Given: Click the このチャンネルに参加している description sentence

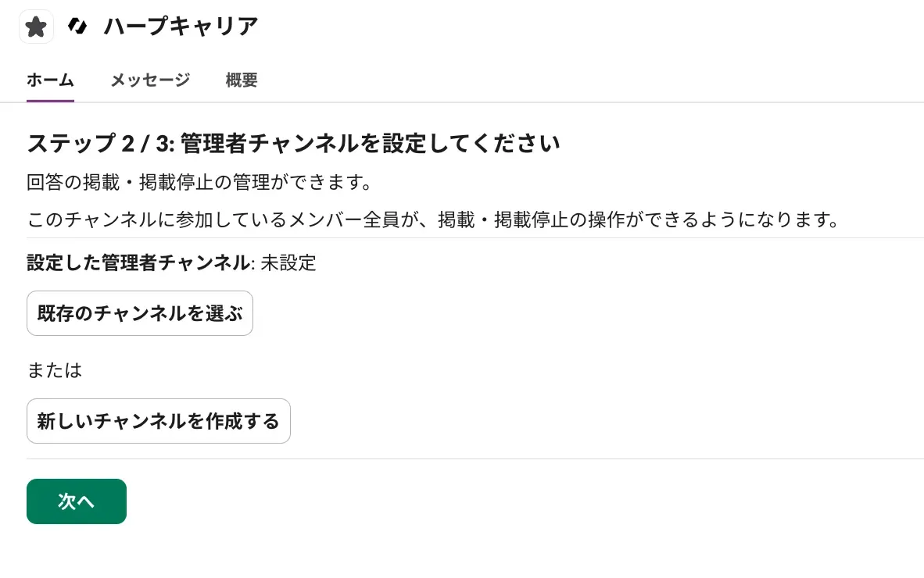Looking at the screenshot, I should [433, 219].
